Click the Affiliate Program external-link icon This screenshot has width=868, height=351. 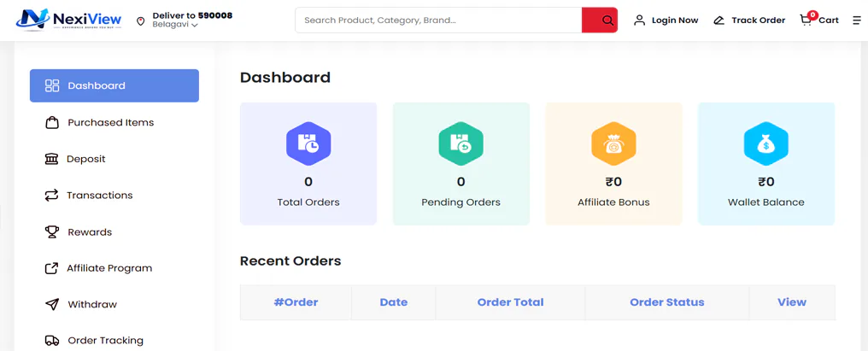click(51, 268)
